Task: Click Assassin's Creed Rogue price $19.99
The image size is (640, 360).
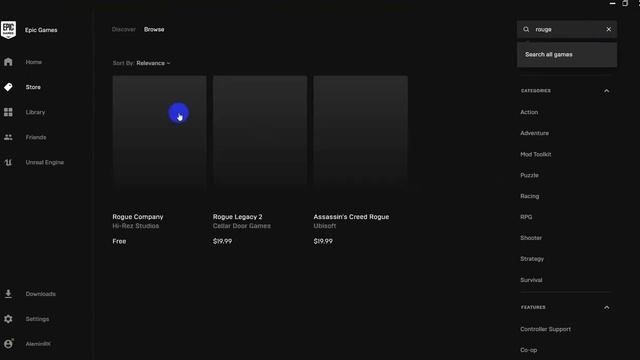Action: (x=323, y=241)
